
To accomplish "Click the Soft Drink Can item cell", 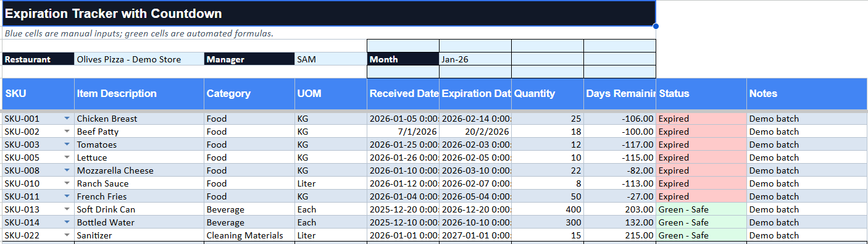I will tap(139, 209).
